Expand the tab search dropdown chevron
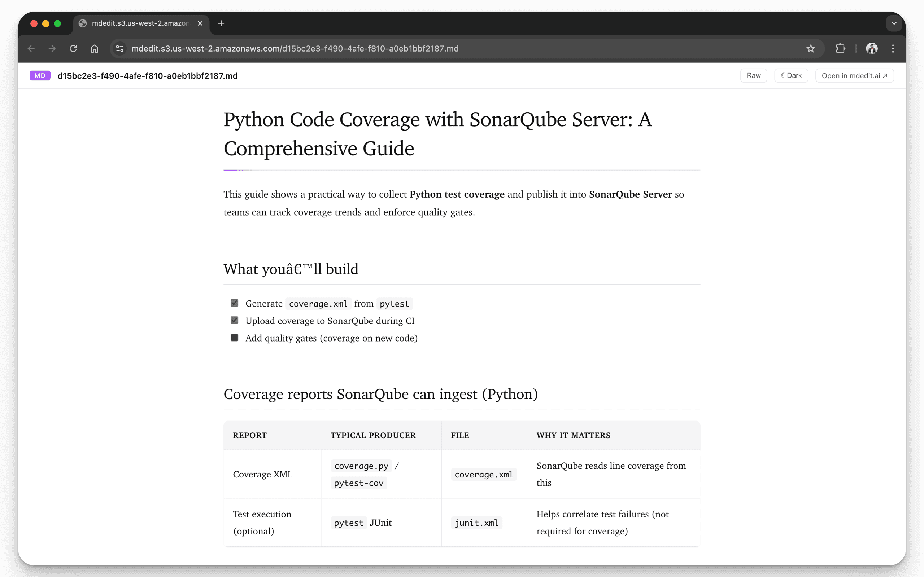 tap(894, 23)
